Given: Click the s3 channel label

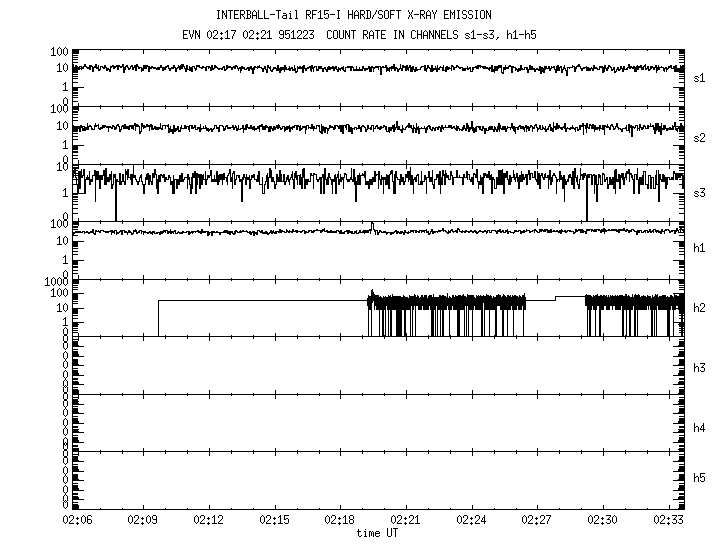Looking at the screenshot, I should click(x=699, y=192).
